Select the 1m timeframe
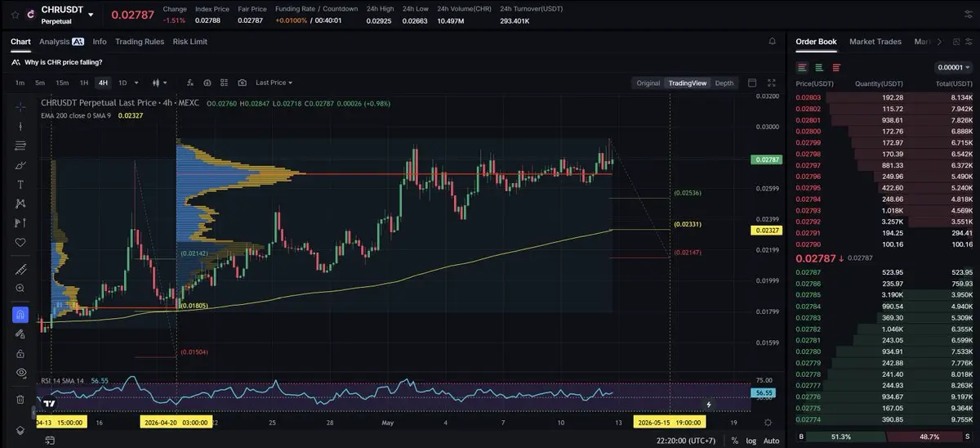 20,83
